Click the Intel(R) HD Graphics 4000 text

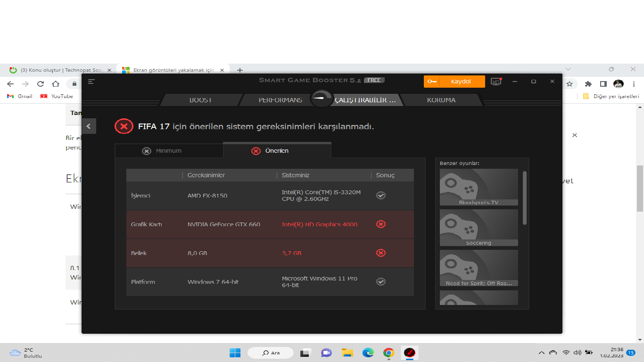tap(320, 224)
